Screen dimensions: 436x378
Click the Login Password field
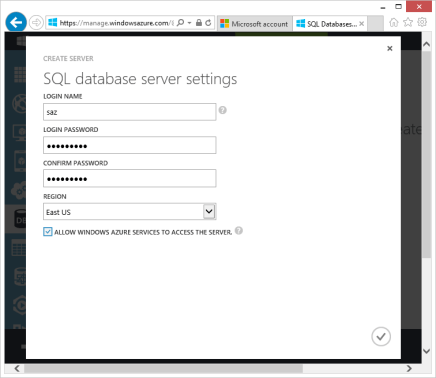click(130, 145)
